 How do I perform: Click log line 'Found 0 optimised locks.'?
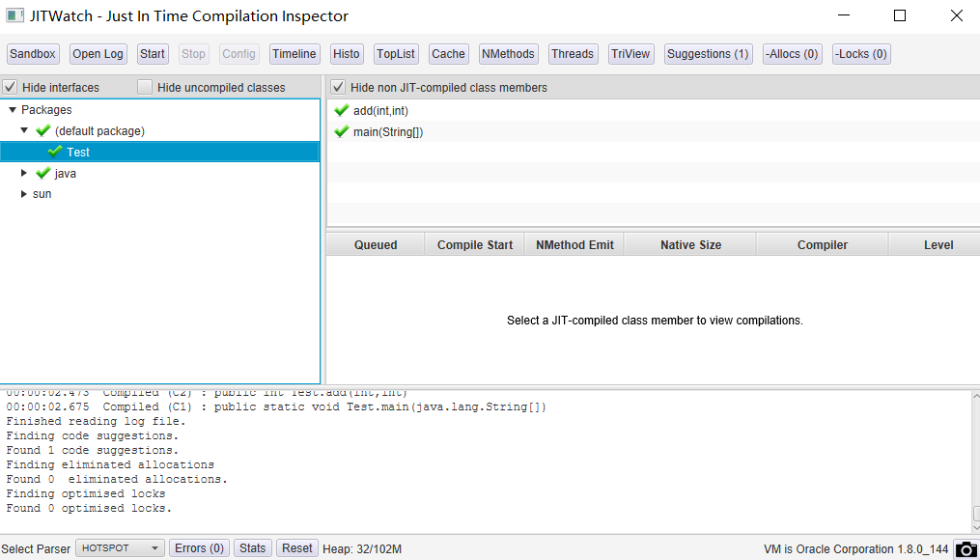[89, 508]
